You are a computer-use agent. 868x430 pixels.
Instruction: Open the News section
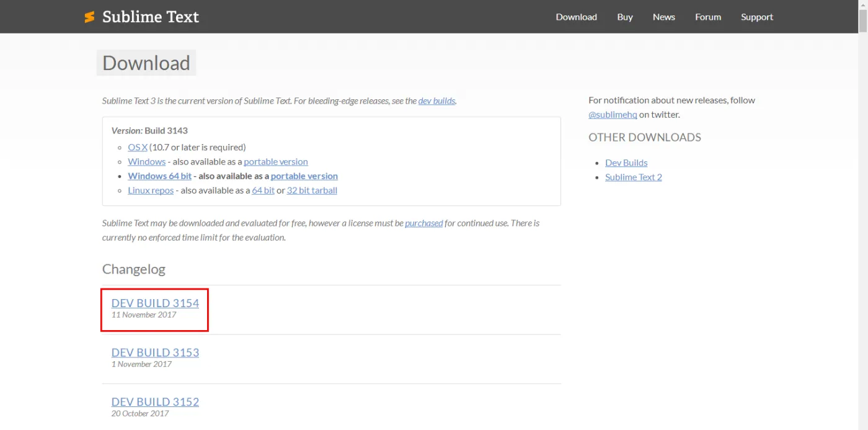click(x=663, y=17)
